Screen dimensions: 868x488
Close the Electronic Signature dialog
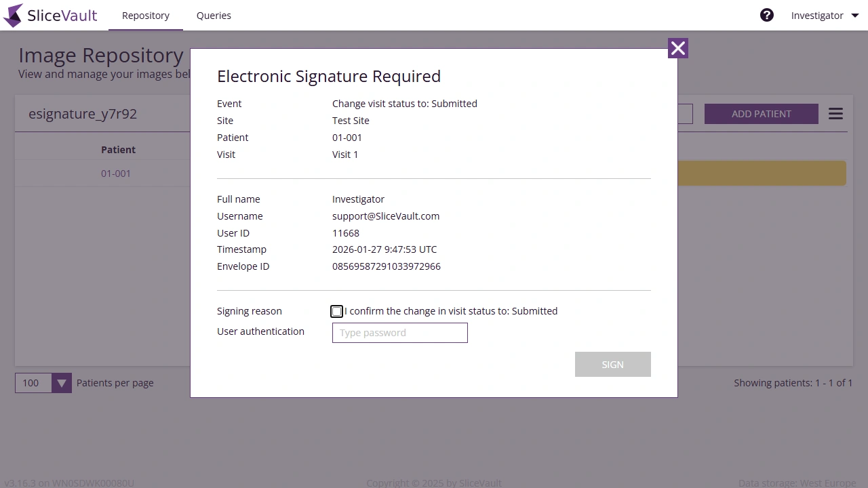click(x=677, y=48)
